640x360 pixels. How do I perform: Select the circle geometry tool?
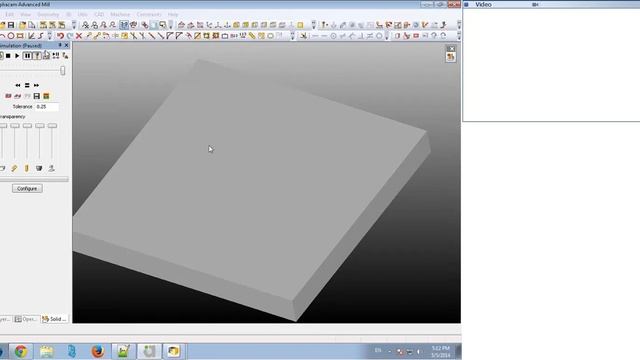click(x=11, y=36)
